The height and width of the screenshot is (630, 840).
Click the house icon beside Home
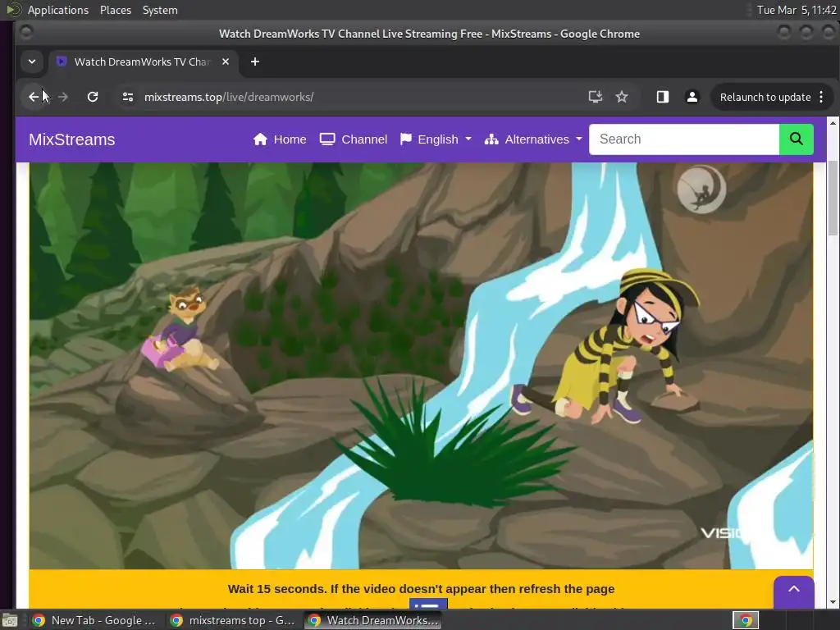(260, 139)
